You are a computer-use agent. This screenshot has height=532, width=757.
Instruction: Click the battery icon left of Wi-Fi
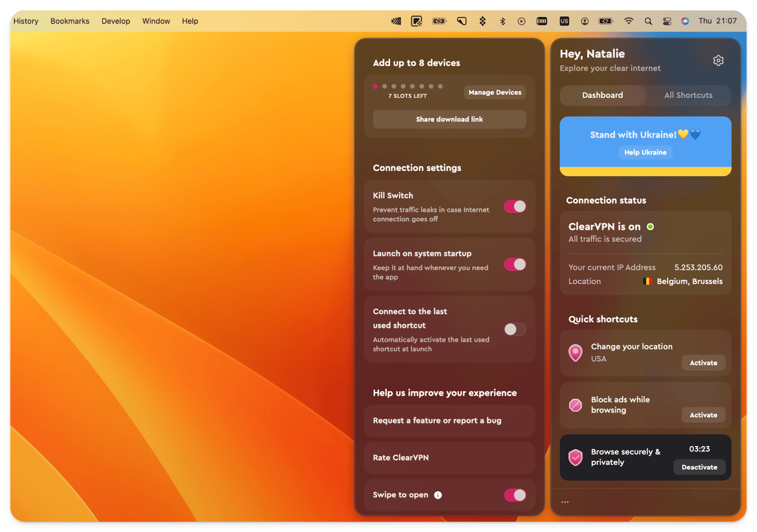pos(606,21)
